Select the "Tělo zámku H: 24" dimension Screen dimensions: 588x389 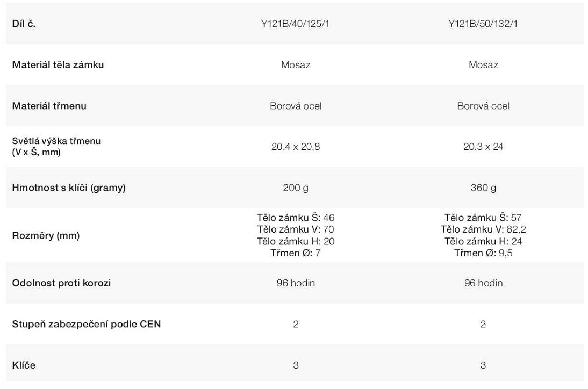coord(483,241)
